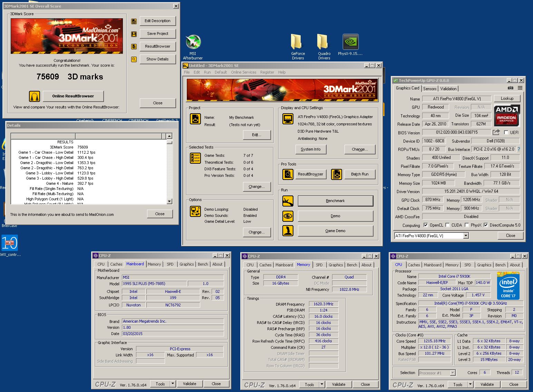The height and width of the screenshot is (392, 533).
Task: Open GPU-Z hamburger menu icon
Action: tap(520, 88)
